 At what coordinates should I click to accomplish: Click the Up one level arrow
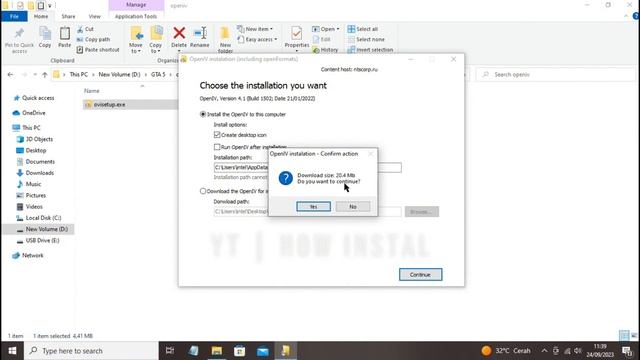(45, 75)
